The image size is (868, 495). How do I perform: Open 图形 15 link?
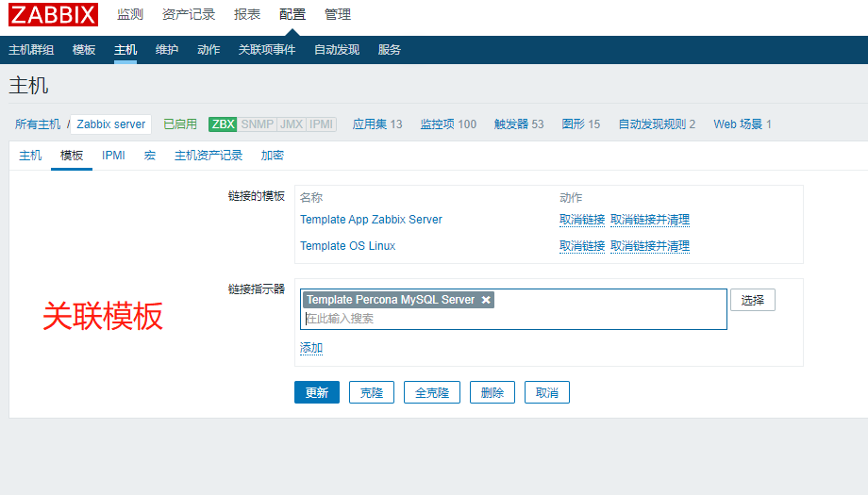coord(580,124)
